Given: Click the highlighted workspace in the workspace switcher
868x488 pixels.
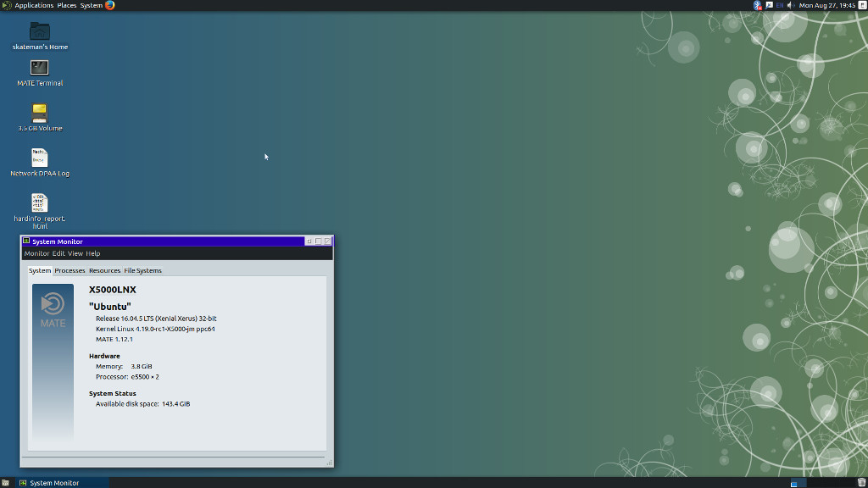Looking at the screenshot, I should (798, 483).
